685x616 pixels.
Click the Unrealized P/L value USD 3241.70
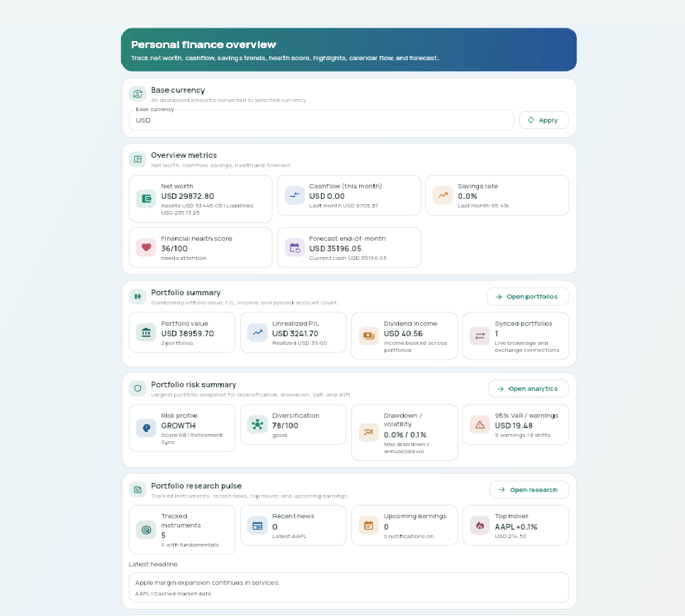pos(295,333)
